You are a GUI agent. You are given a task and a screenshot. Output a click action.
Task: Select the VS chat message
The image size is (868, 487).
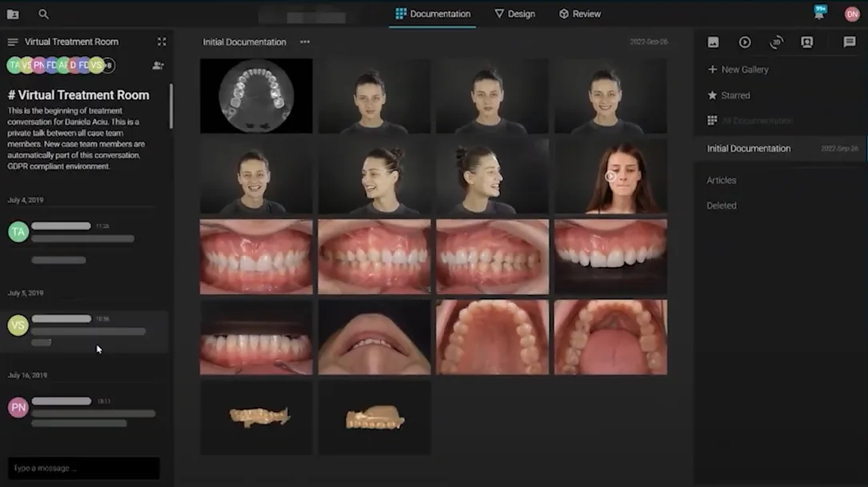[83, 331]
